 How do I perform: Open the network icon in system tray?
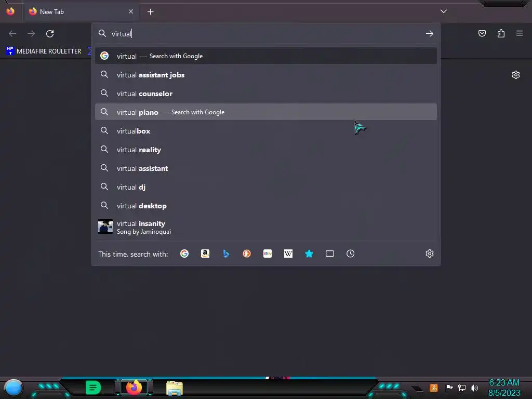coord(461,388)
